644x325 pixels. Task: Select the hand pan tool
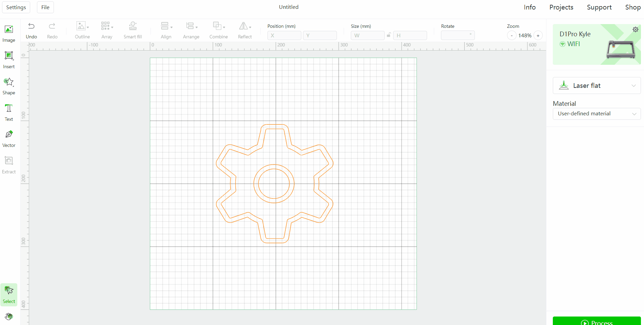(x=9, y=317)
